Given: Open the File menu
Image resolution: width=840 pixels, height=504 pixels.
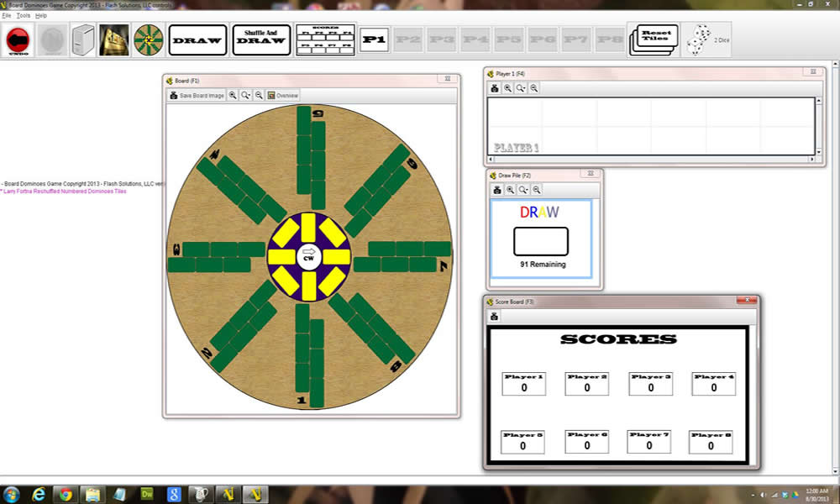Looking at the screenshot, I should pyautogui.click(x=7, y=15).
